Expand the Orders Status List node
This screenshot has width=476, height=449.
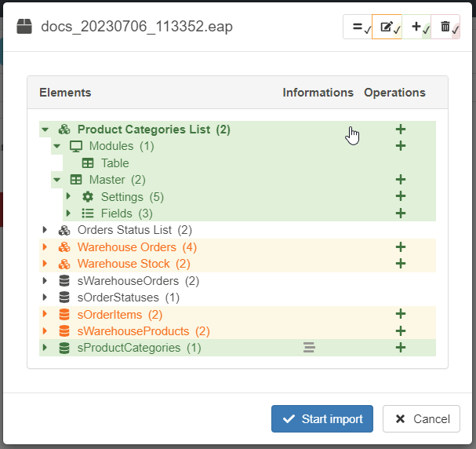45,231
